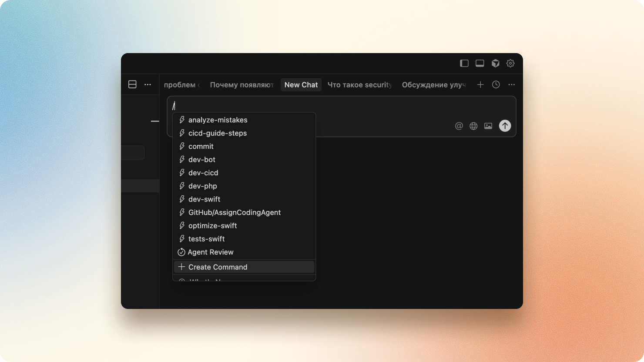Toggle the Agent Review command option
Screen dimensions: 644x362
point(210,252)
